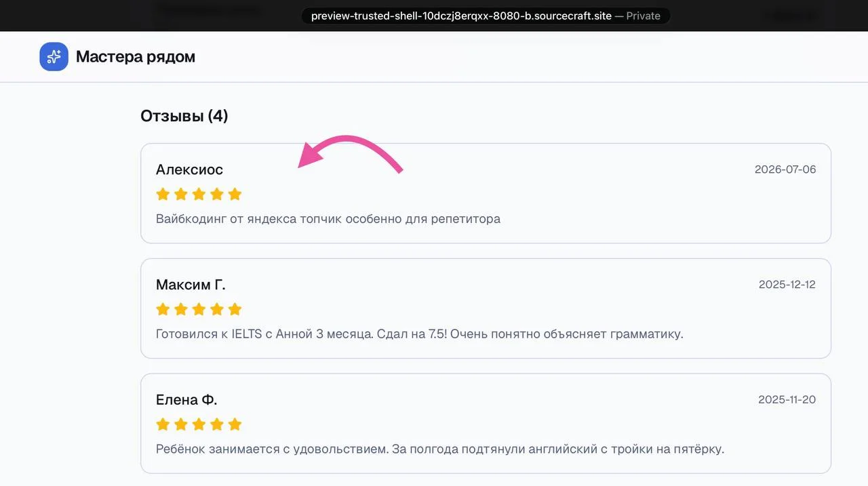The height and width of the screenshot is (486, 868).
Task: Click the review text starting with Ребёнок занимается
Action: coord(440,449)
